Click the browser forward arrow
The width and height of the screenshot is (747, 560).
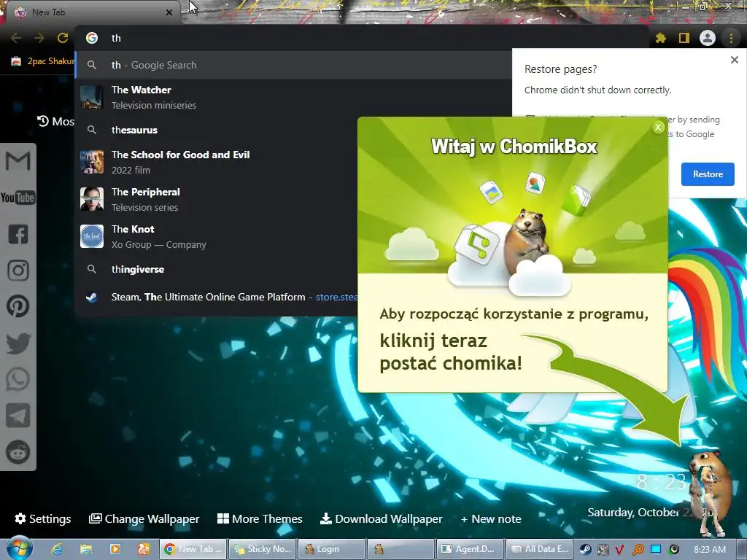click(x=39, y=38)
